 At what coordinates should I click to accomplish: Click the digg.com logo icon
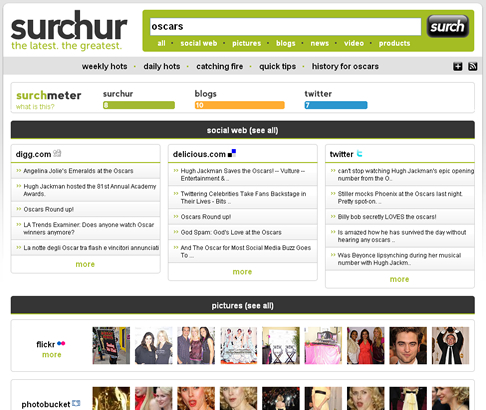[x=57, y=153]
